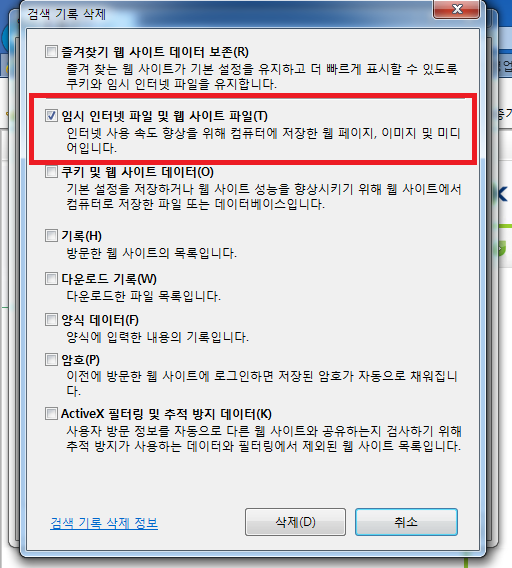Image resolution: width=512 pixels, height=568 pixels.
Task: Tick the 기록(H) checkbox
Action: tap(51, 235)
